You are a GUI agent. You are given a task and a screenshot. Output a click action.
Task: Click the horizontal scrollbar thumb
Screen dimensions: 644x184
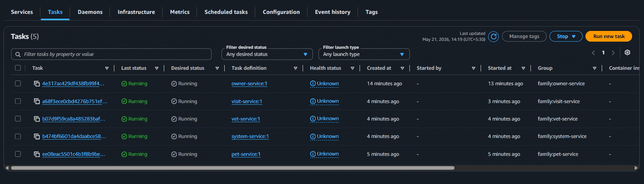point(233,168)
